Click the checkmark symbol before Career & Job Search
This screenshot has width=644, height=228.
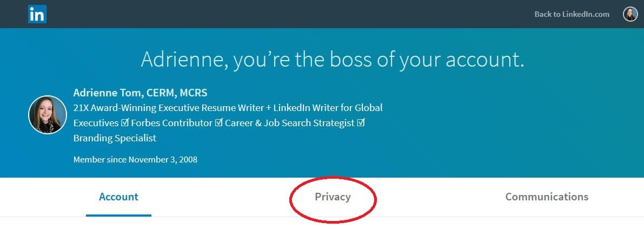pyautogui.click(x=218, y=123)
